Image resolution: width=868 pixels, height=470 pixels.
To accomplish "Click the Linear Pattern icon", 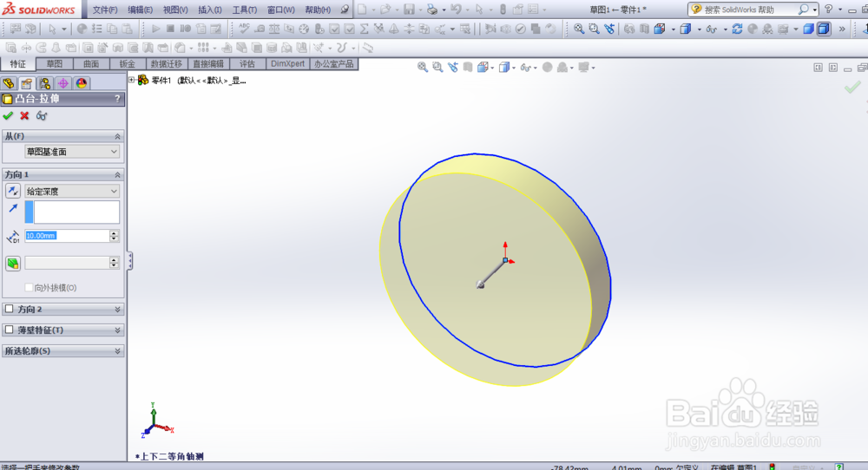I will [203, 48].
